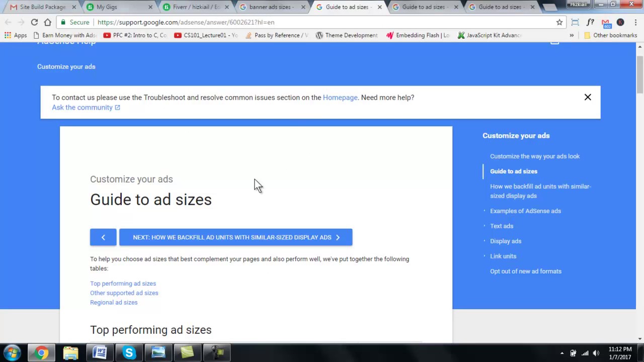The height and width of the screenshot is (362, 644).
Task: Open the Hizkiail Chrome profile button
Action: click(578, 4)
